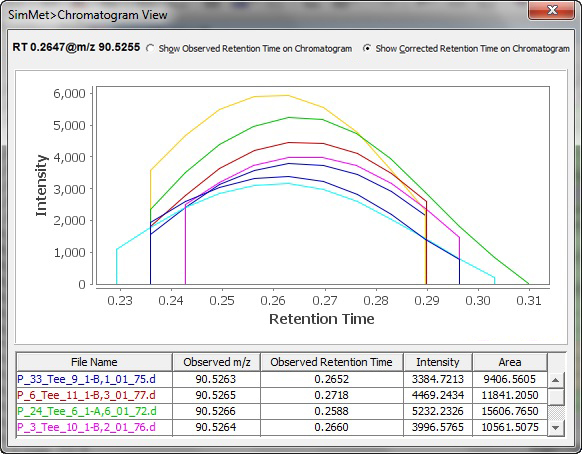Select row P_33_Tee_9_1-B,1_01_75.d
The image size is (582, 454).
coord(282,379)
